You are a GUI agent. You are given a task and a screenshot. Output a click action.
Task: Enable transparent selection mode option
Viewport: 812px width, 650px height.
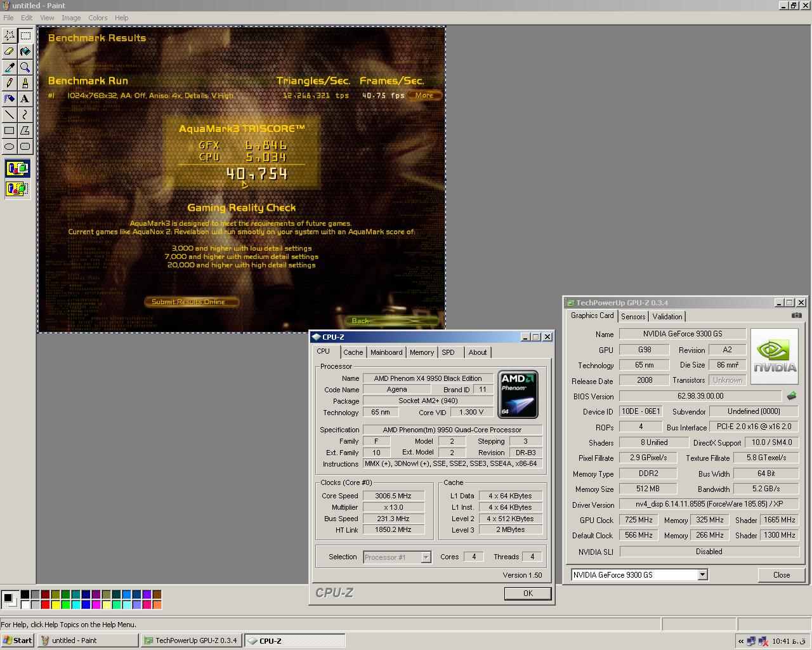(17, 189)
